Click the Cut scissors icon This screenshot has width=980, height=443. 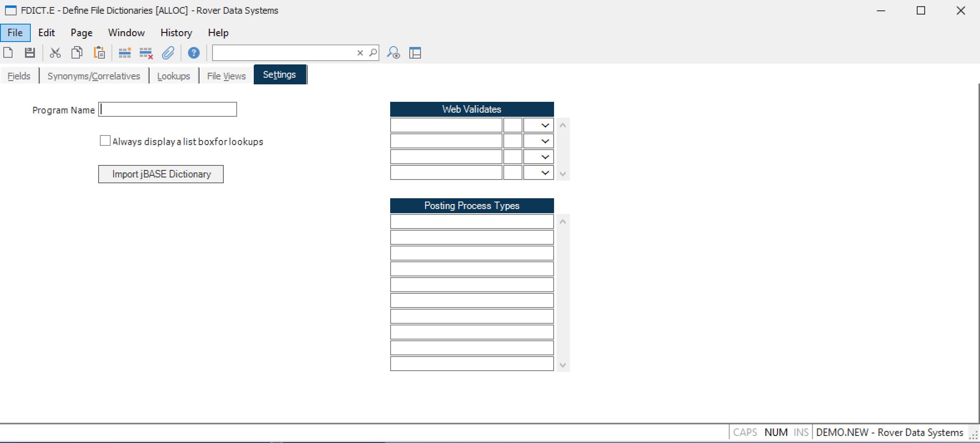55,53
